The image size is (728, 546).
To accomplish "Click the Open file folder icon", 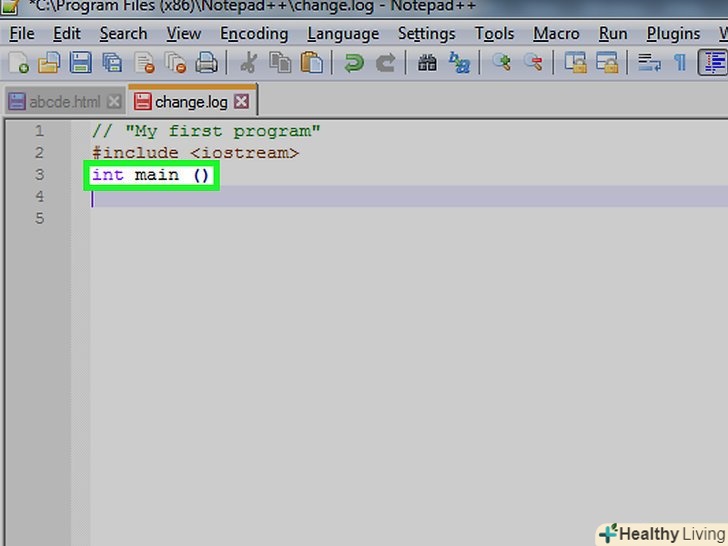I will click(49, 63).
